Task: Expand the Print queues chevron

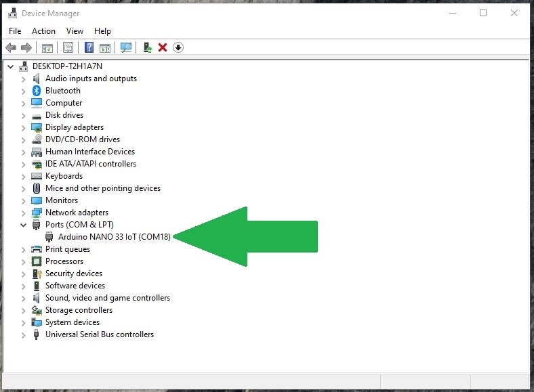Action: point(23,250)
